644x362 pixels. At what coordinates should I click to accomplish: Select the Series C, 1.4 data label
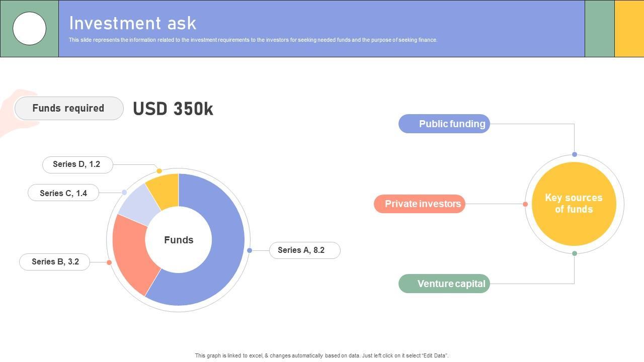tap(63, 193)
